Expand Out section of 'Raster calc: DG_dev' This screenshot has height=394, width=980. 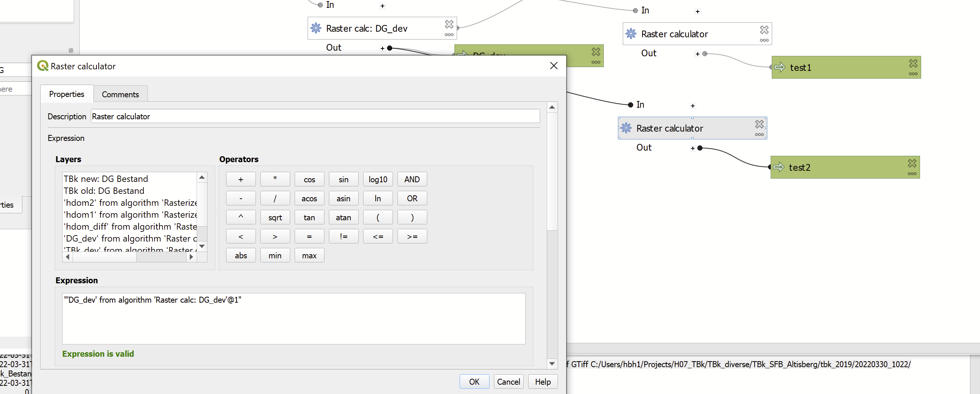[382, 48]
